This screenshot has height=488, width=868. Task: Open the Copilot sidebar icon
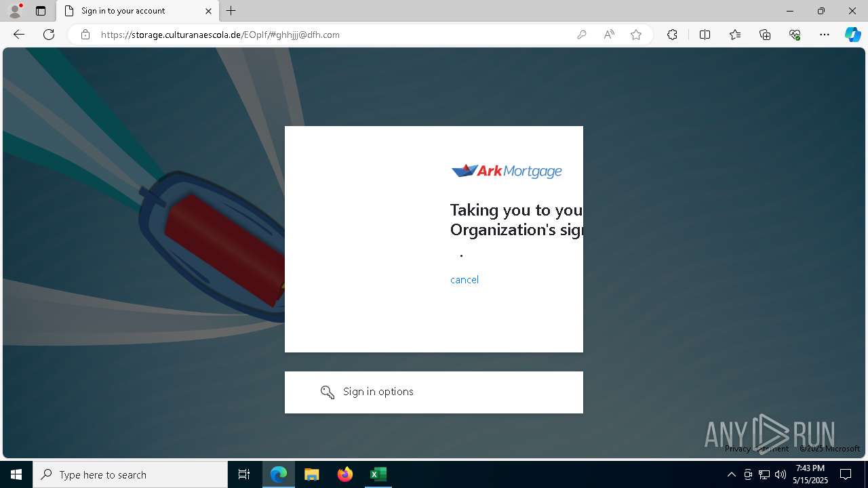852,35
